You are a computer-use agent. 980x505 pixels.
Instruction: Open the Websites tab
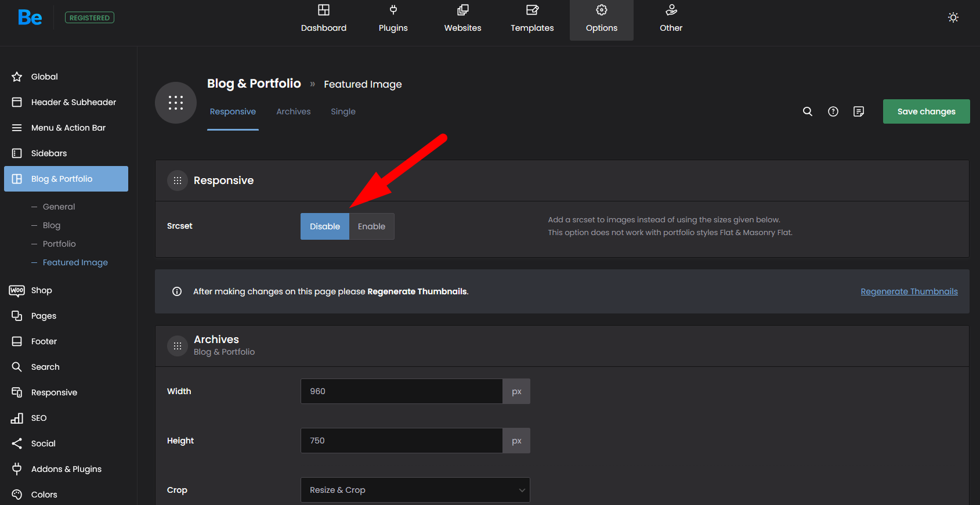click(x=463, y=19)
